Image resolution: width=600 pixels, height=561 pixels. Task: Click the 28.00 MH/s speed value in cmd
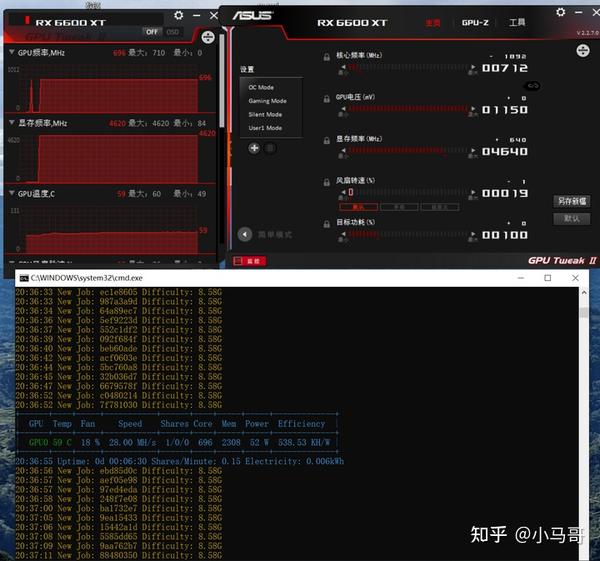tap(132, 443)
